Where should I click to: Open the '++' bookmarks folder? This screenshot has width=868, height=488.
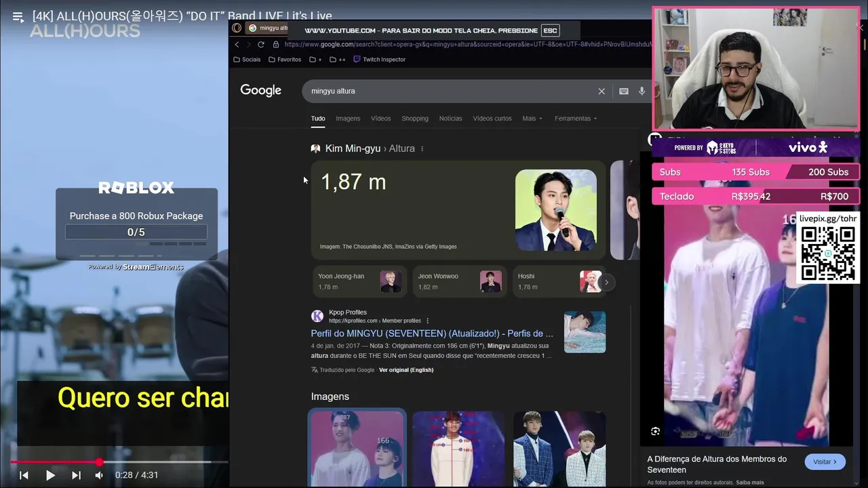coord(338,60)
